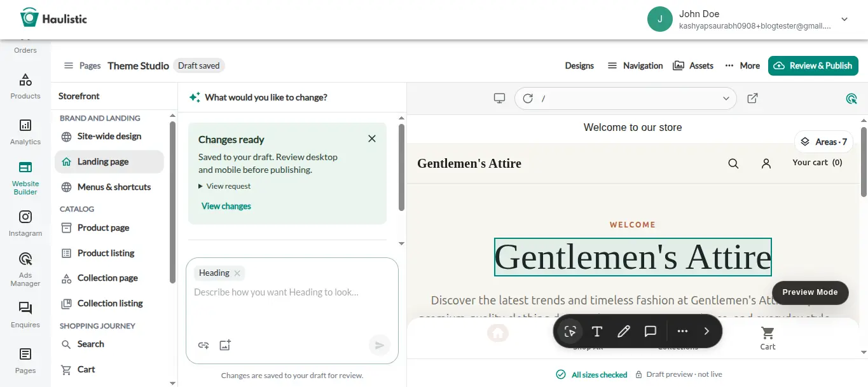Click the home icon in preview bottom bar
868x387 pixels.
pos(498,332)
